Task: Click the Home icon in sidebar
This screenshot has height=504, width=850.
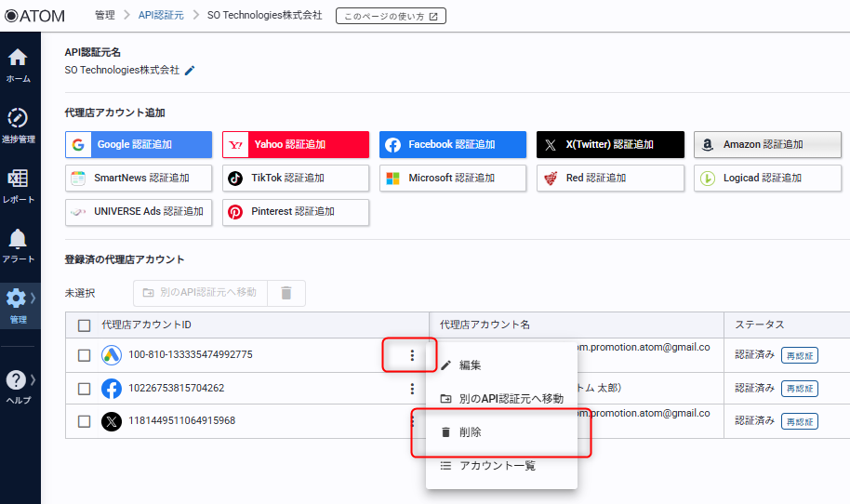Action: pos(18,61)
